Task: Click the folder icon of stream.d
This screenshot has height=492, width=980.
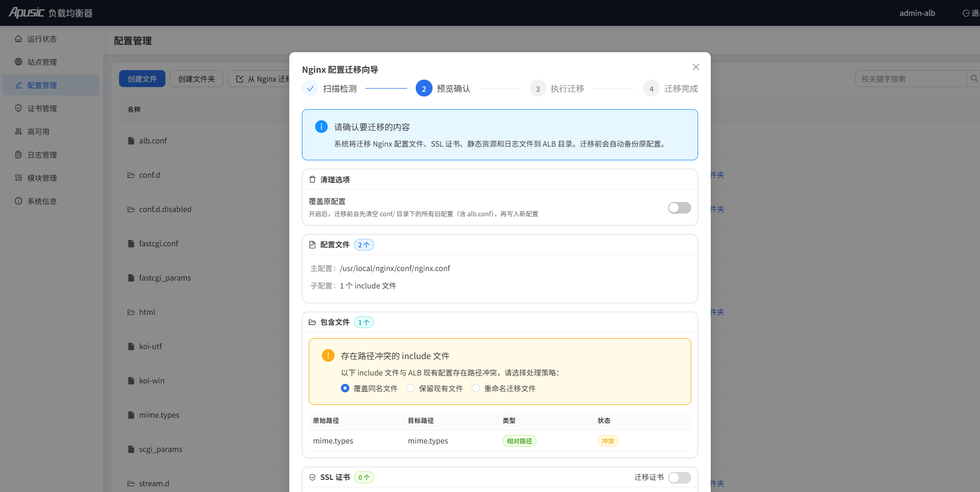Action: click(x=131, y=484)
